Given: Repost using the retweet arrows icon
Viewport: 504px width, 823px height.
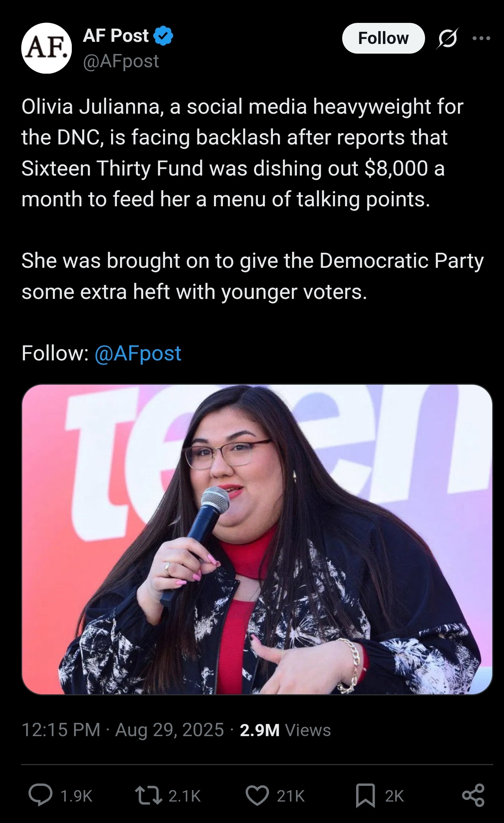Looking at the screenshot, I should (x=148, y=795).
